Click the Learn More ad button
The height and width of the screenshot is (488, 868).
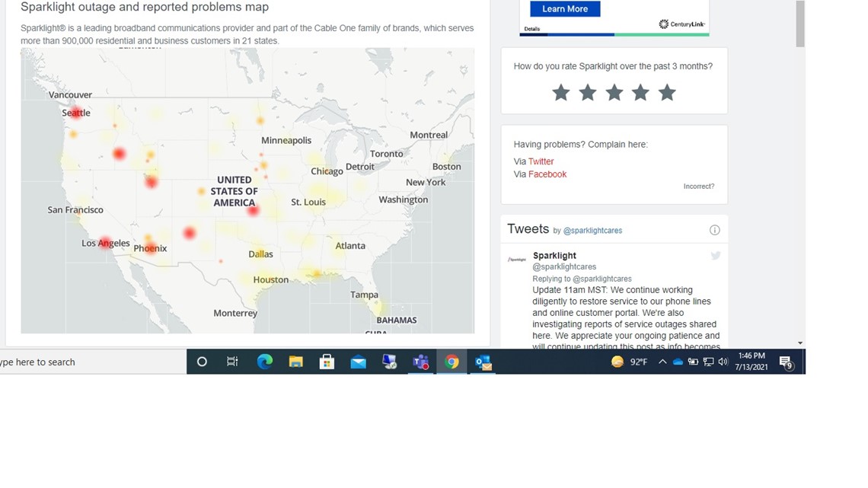click(x=565, y=9)
